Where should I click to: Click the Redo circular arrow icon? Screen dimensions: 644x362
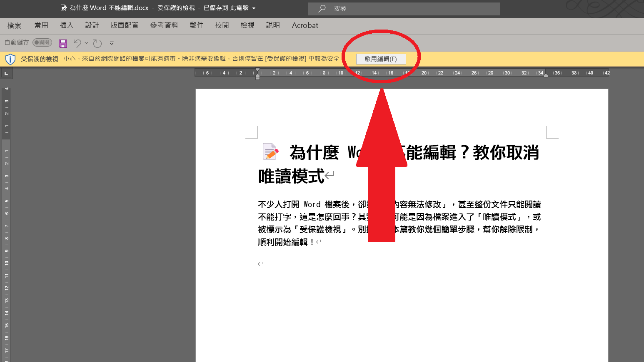97,43
